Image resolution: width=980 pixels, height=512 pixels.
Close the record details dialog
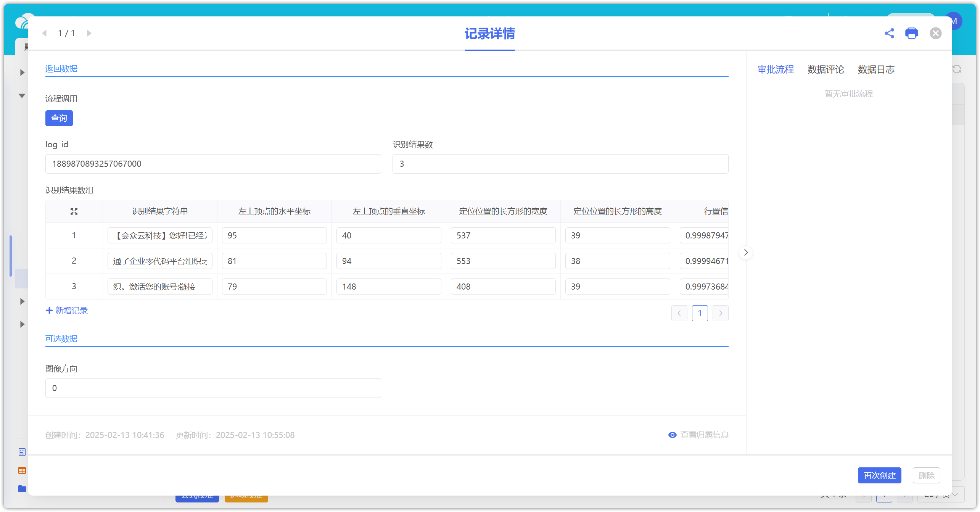pos(935,33)
